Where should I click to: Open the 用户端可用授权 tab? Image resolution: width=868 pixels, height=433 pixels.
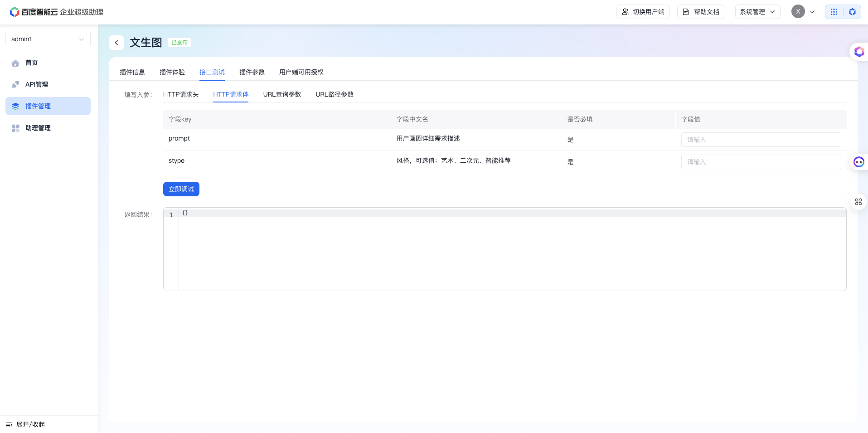tap(301, 72)
